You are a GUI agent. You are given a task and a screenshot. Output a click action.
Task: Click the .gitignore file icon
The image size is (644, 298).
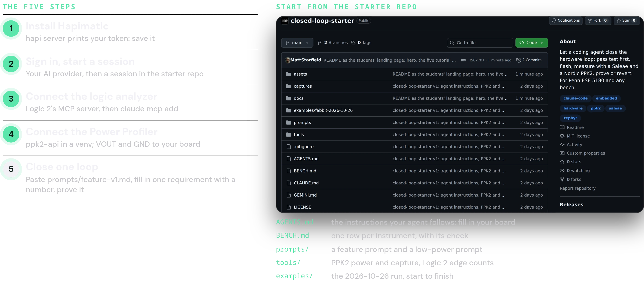coord(288,147)
